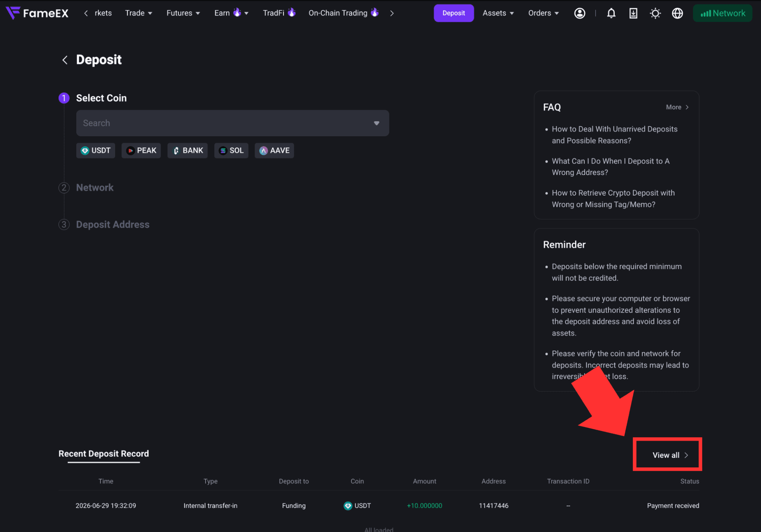Click the purple Deposit button
This screenshot has height=532, width=761.
point(454,13)
